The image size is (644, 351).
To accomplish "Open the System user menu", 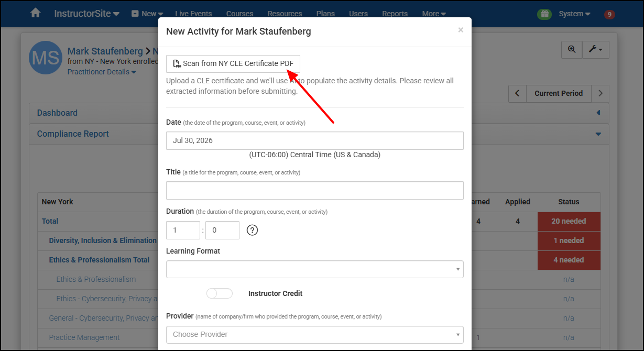I will pos(574,14).
